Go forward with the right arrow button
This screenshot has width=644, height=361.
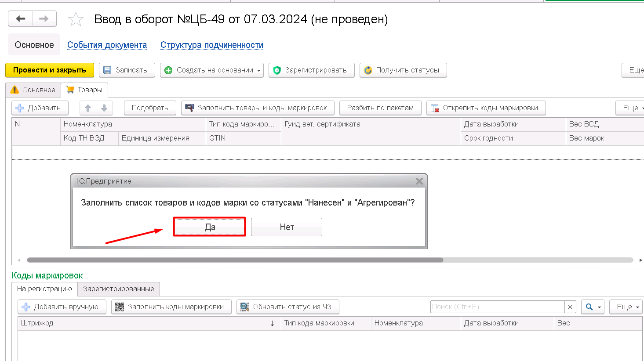click(x=44, y=19)
